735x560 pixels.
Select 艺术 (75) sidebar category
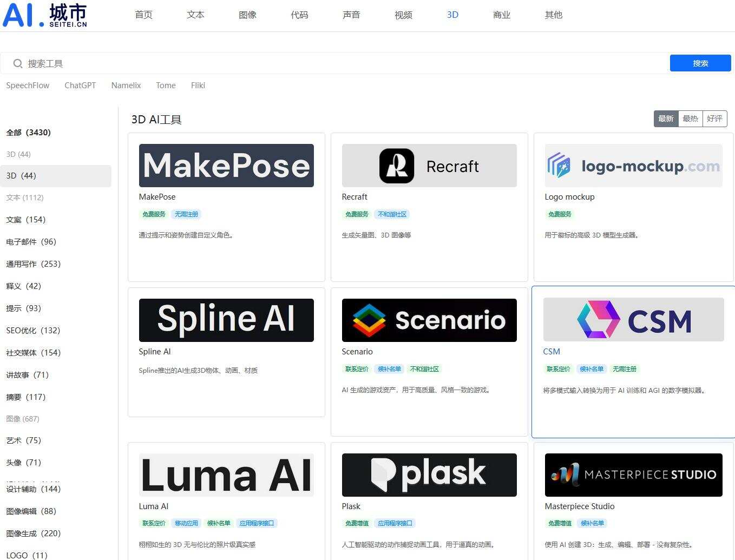click(x=23, y=440)
